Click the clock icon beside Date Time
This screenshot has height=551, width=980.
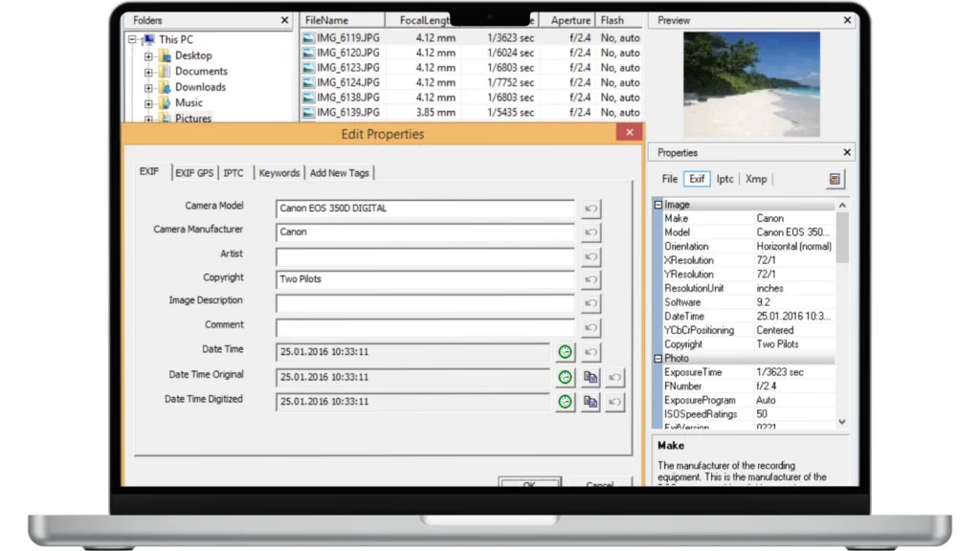pos(565,353)
